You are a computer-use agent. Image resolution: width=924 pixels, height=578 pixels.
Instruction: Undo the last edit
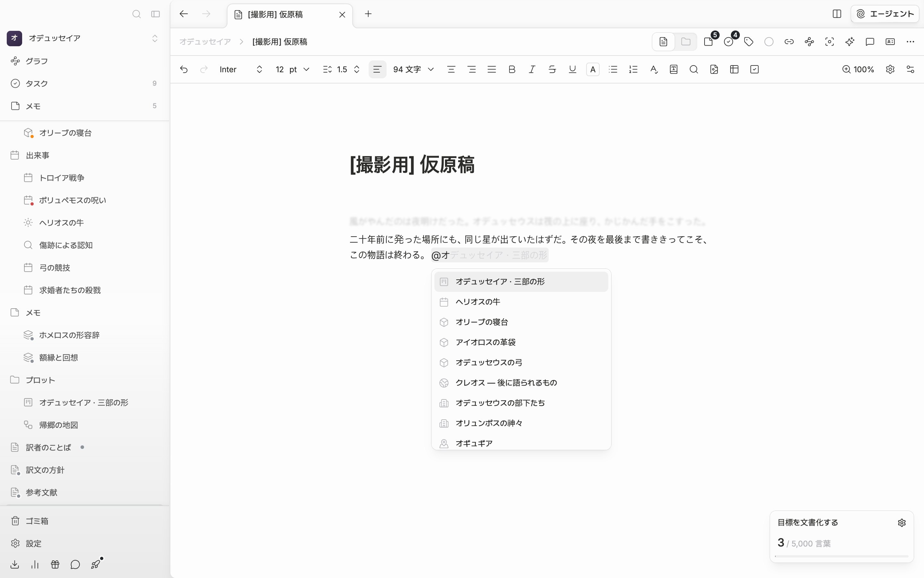[184, 69]
